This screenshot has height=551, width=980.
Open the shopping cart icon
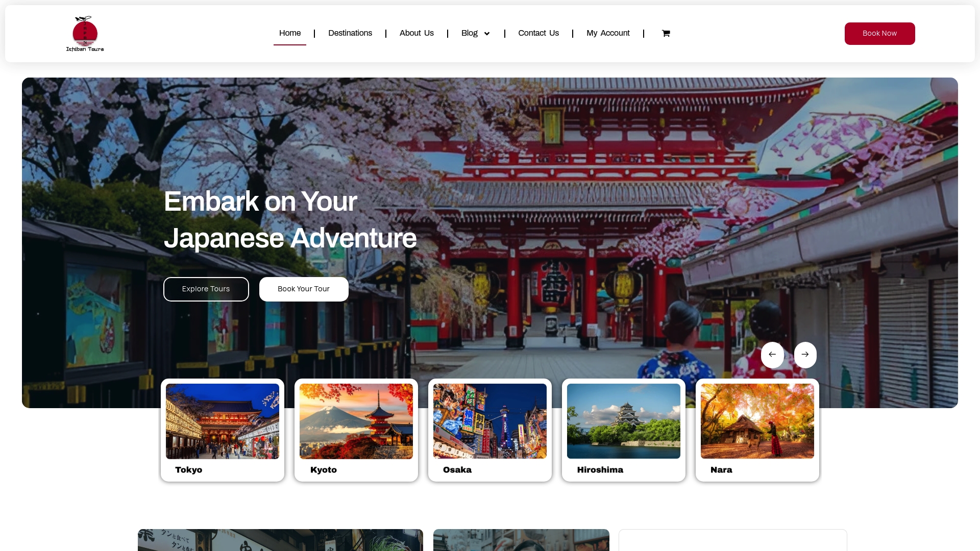[665, 33]
